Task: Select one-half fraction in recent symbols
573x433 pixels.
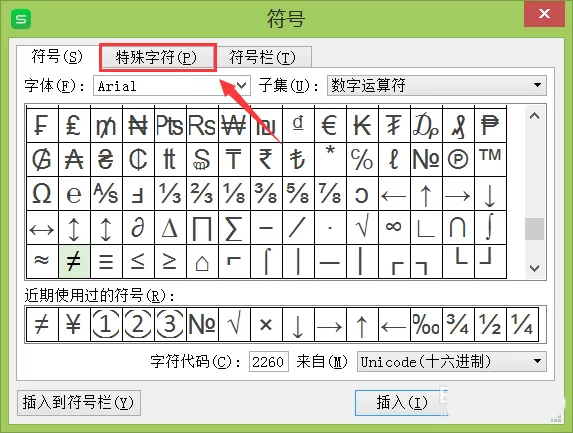Action: [490, 324]
